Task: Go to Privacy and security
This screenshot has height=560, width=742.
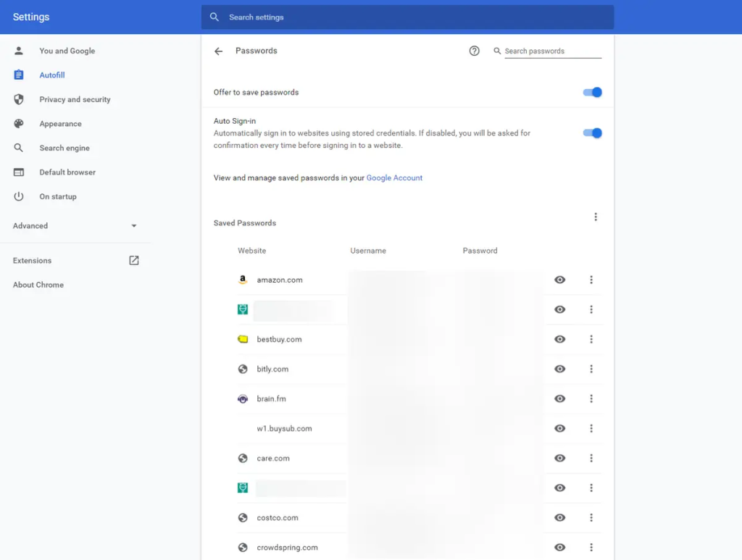Action: [75, 99]
